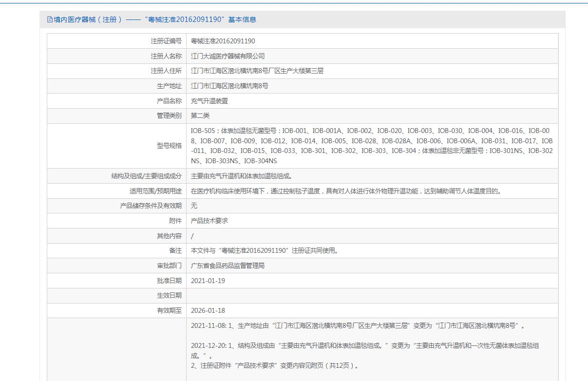Click the 结构及组成/主要组成成分 label
Viewport: 588px width, 381px height.
pos(146,176)
